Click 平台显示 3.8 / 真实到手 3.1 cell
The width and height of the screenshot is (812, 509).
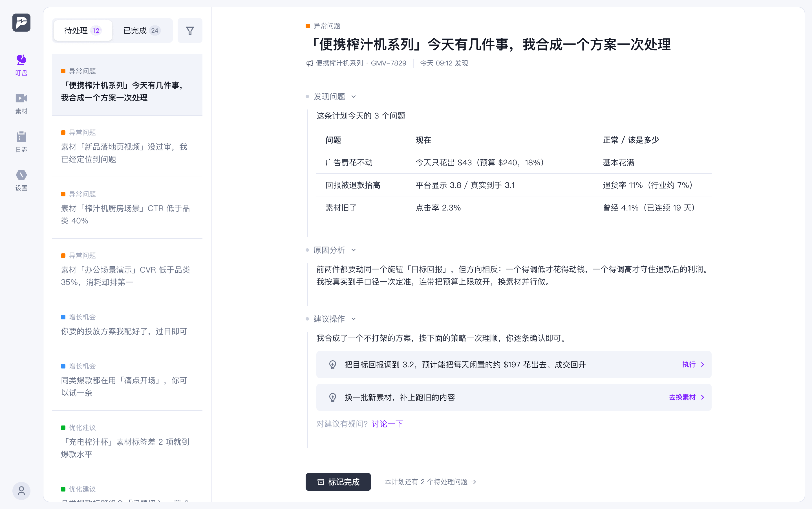pos(465,185)
